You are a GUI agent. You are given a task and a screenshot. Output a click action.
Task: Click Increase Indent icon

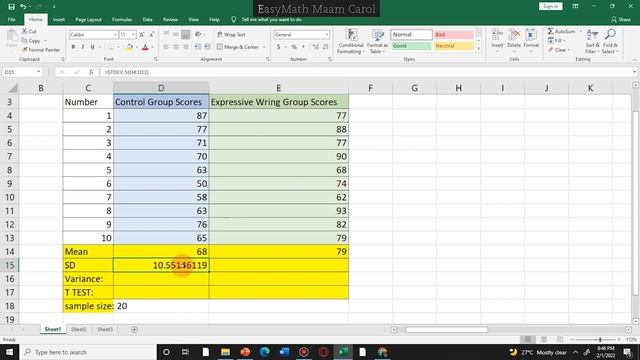click(x=207, y=47)
